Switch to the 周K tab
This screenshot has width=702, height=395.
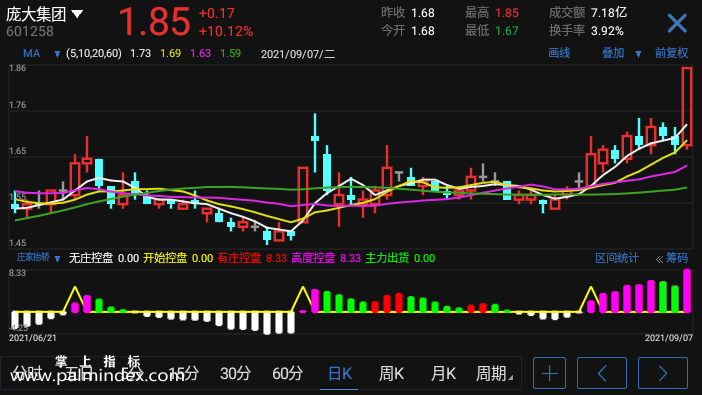[391, 373]
